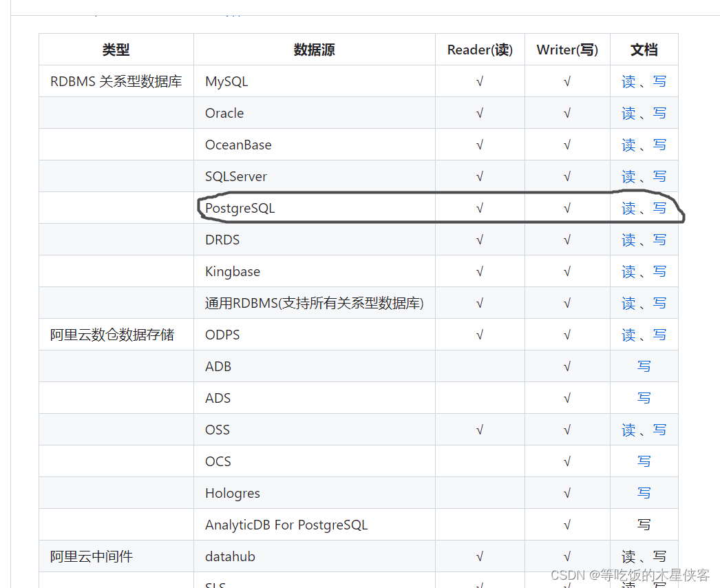Screen dimensions: 720x588
Task: Click the Writer checkmark in Oracle row
Action: 567,114
